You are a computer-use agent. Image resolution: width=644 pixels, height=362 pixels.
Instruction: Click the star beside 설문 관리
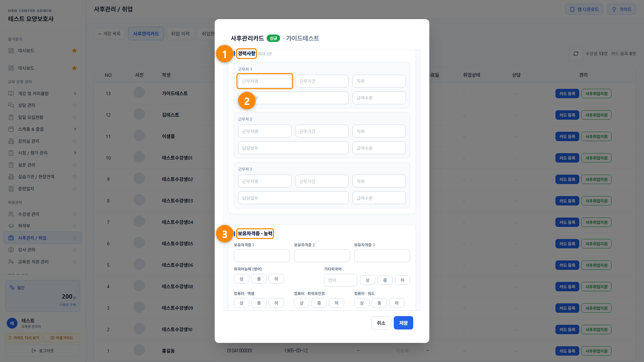74,165
